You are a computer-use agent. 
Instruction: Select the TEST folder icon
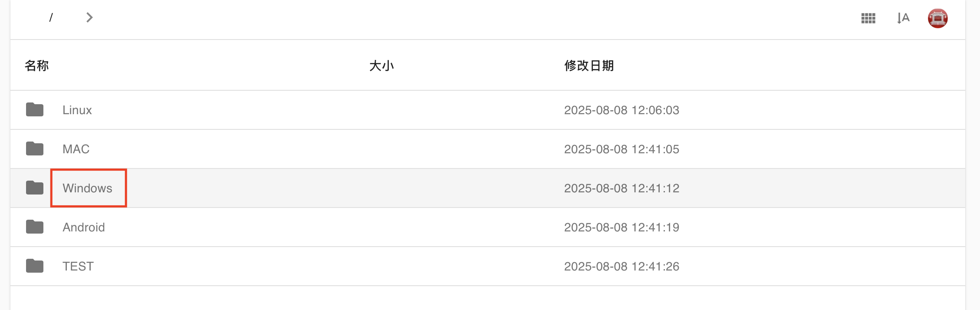35,266
